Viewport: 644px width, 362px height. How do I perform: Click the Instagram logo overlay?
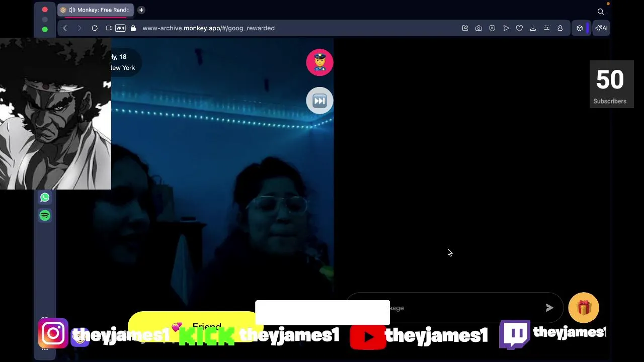[x=53, y=333]
